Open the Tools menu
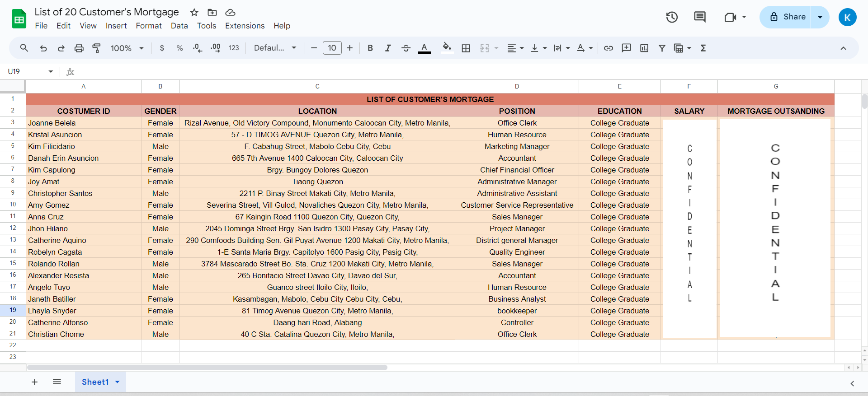 pos(207,26)
